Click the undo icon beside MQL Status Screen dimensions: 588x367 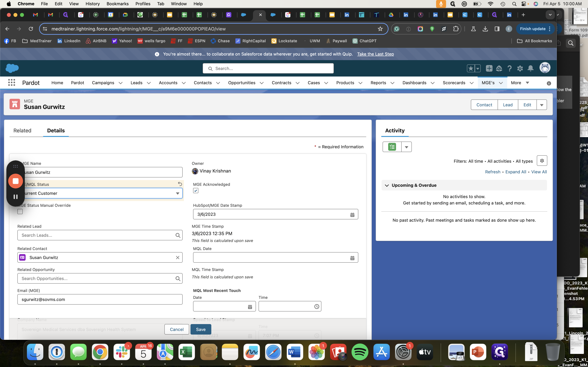[x=180, y=184]
